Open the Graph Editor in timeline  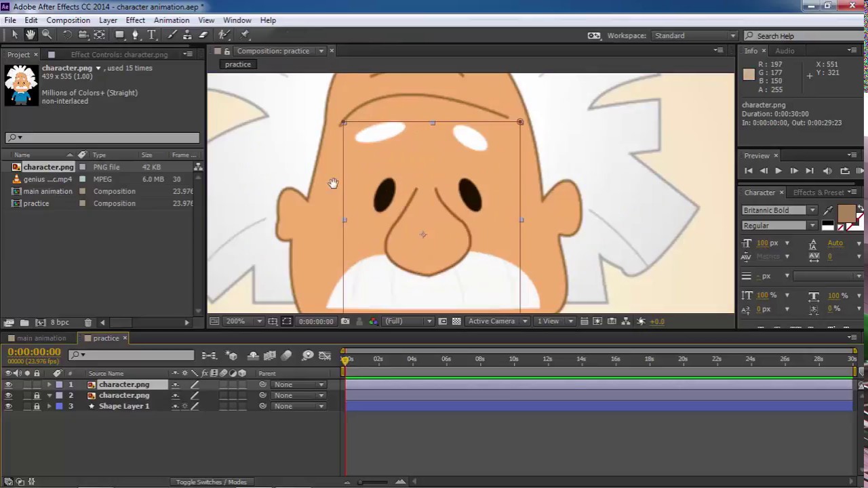tap(325, 355)
